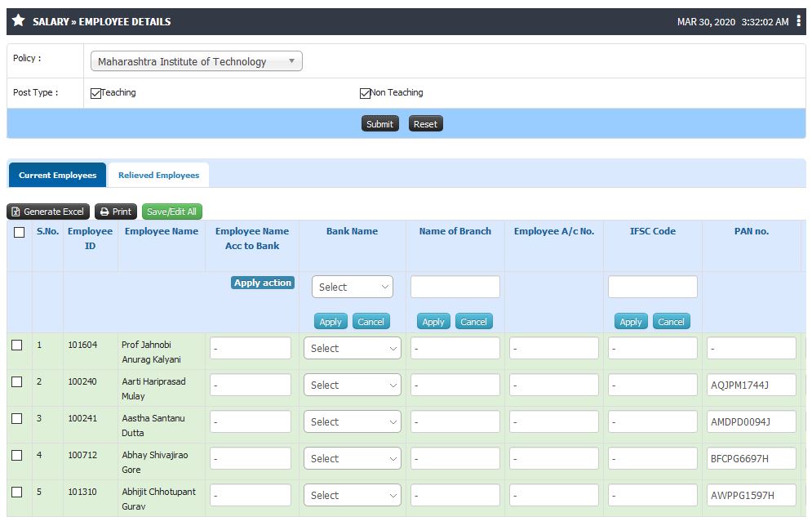Select checkbox for Abhay Shivajirao Gore
Image resolution: width=812 pixels, height=517 pixels.
click(x=17, y=456)
